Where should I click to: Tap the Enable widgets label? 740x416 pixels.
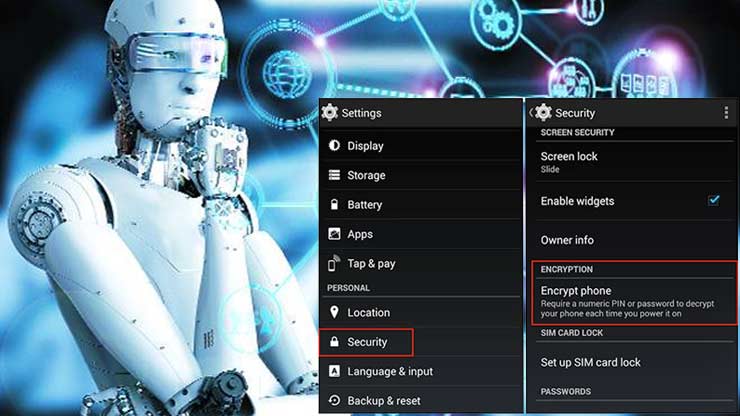tap(577, 201)
